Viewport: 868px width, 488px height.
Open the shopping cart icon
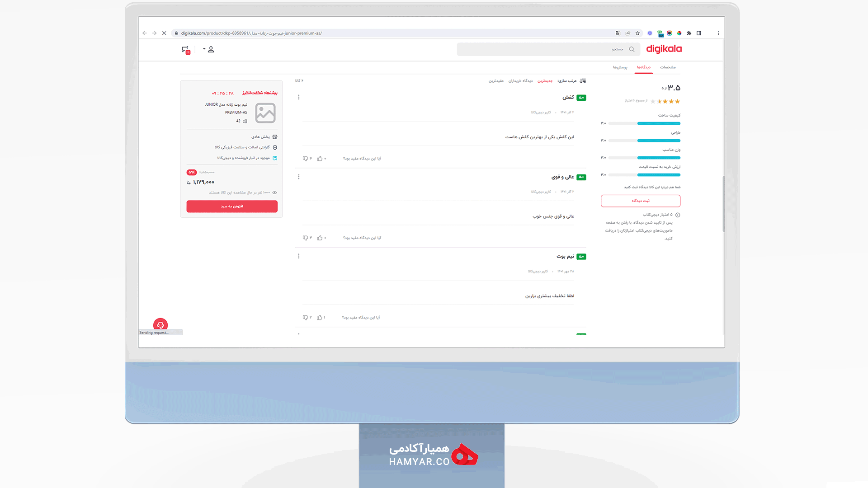click(185, 50)
